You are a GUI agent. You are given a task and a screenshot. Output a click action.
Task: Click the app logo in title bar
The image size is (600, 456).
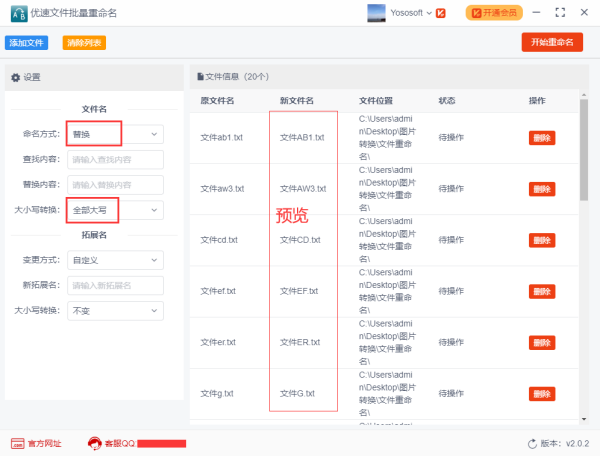(18, 13)
